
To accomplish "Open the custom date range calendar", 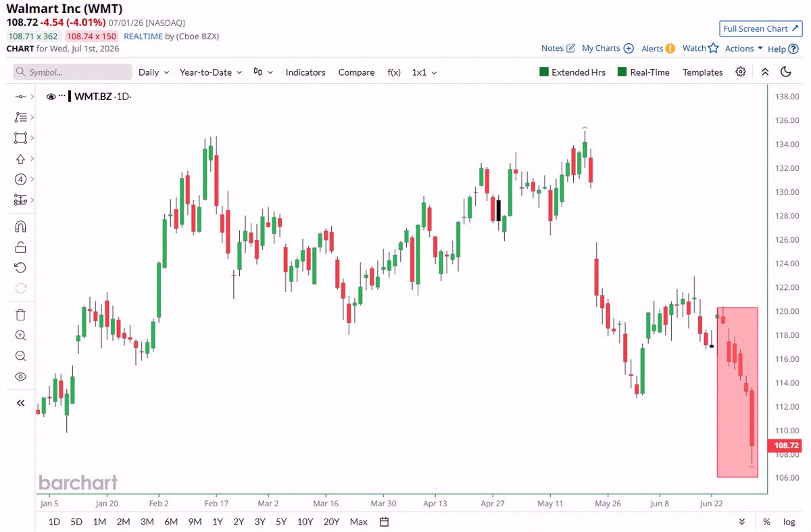I will (x=384, y=522).
